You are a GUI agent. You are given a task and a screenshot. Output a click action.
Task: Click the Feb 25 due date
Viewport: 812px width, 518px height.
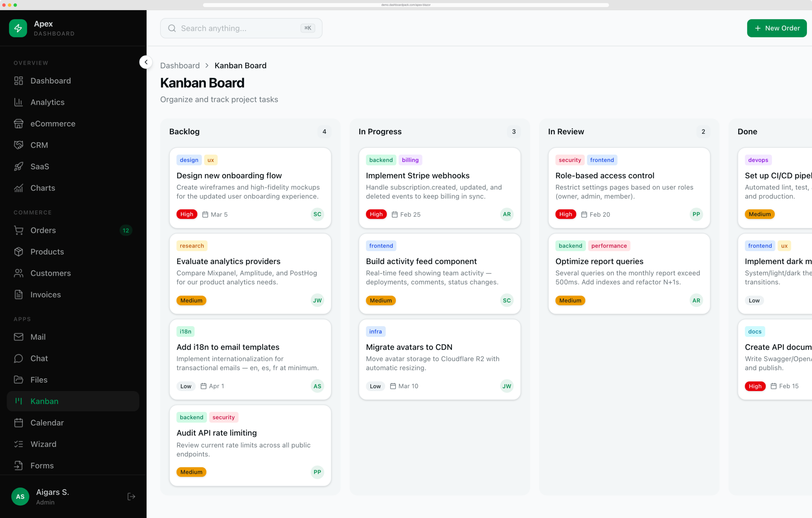click(x=406, y=214)
